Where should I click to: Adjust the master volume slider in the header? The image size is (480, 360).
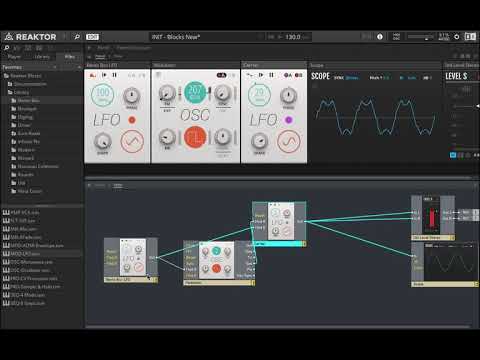(421, 37)
